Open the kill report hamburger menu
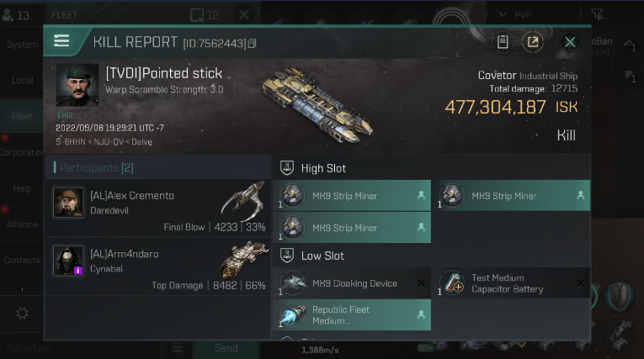 tap(61, 41)
